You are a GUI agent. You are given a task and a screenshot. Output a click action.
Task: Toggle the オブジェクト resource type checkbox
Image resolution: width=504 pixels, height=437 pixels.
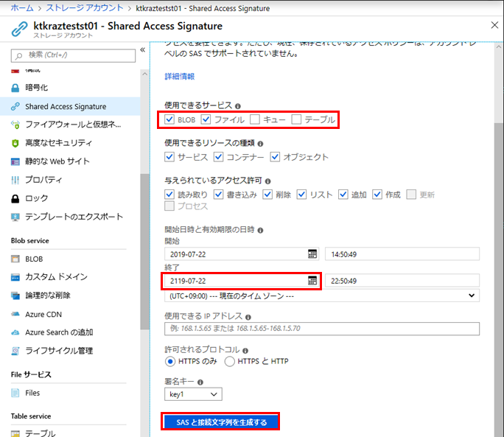[x=275, y=157]
